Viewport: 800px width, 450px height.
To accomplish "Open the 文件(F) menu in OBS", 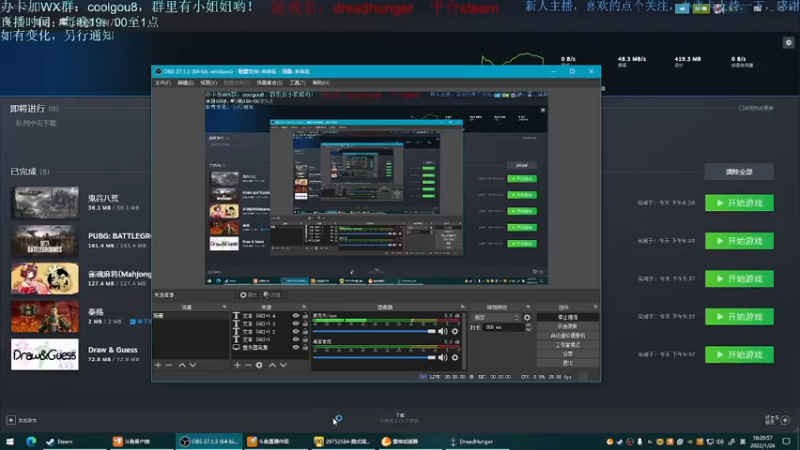I will pyautogui.click(x=163, y=83).
